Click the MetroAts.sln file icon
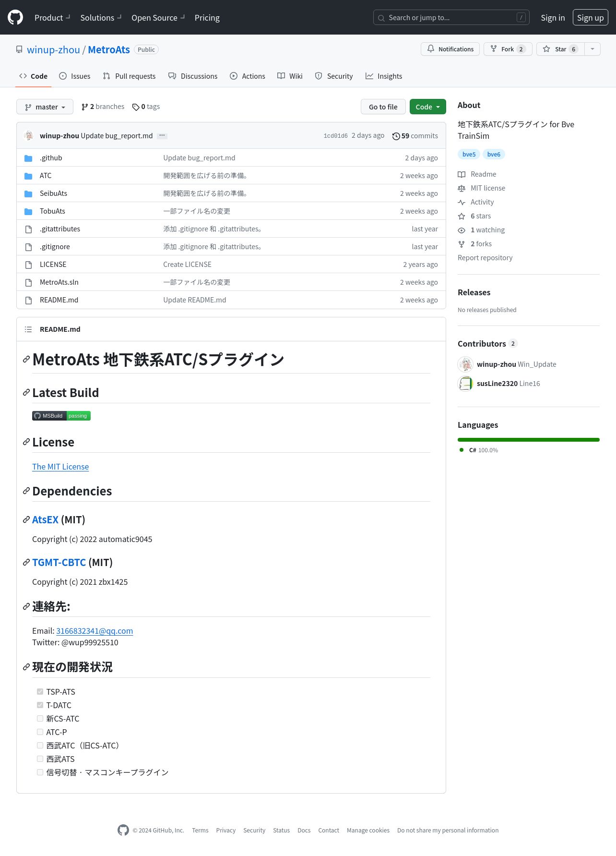This screenshot has height=856, width=616. coord(28,282)
